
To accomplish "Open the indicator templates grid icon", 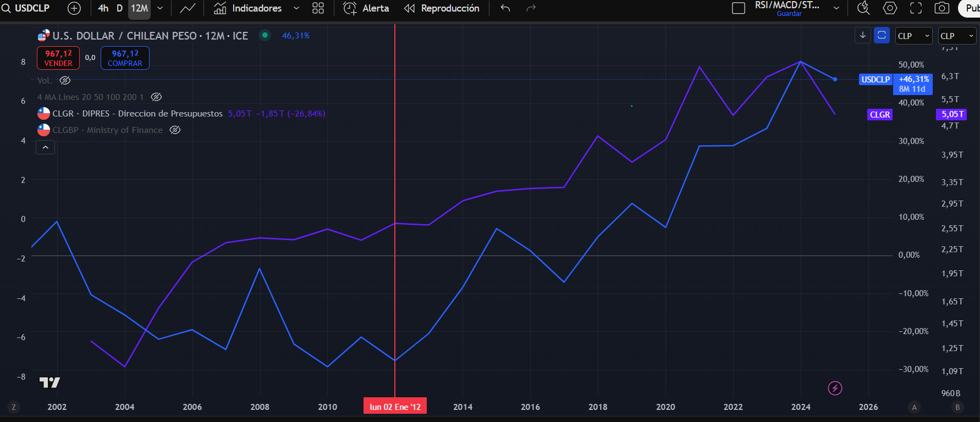I will pos(318,8).
